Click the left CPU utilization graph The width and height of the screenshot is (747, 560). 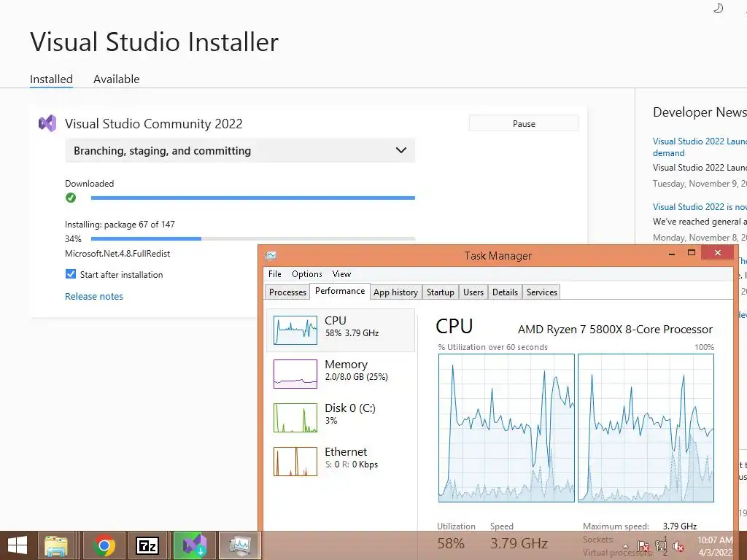tap(506, 427)
